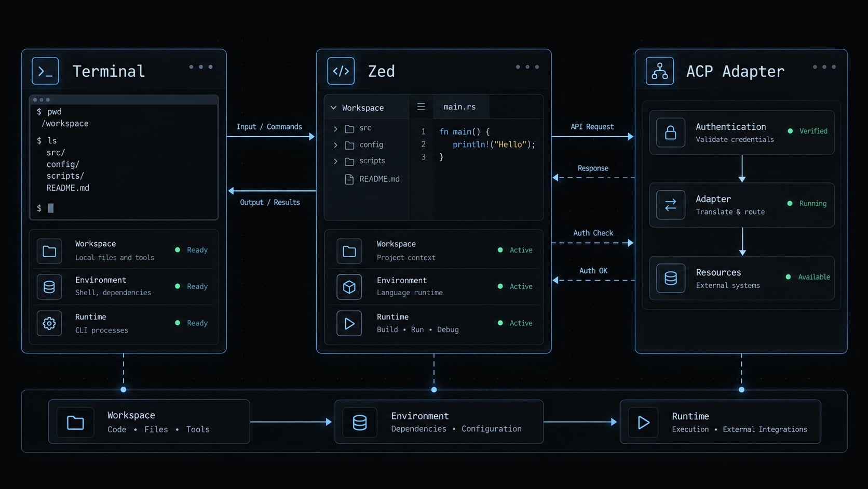Screen dimensions: 868x489
Task: Click the Ready status for Terminal Workspace
Action: pos(192,250)
